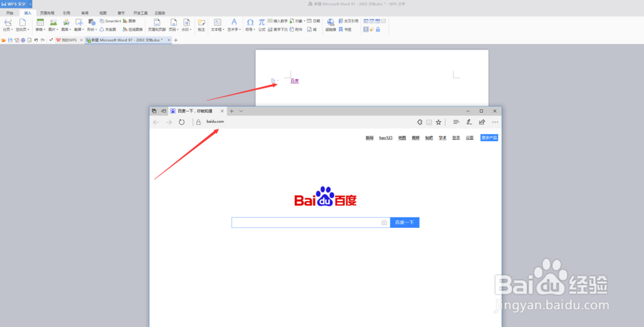Insert a 图表 chart
The image size is (644, 327).
point(129,21)
